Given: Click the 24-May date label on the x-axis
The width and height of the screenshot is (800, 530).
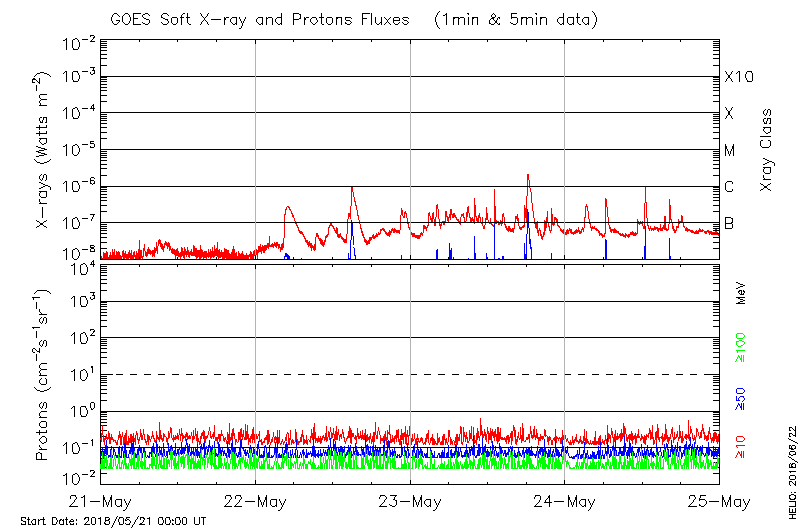Looking at the screenshot, I should pyautogui.click(x=565, y=501).
